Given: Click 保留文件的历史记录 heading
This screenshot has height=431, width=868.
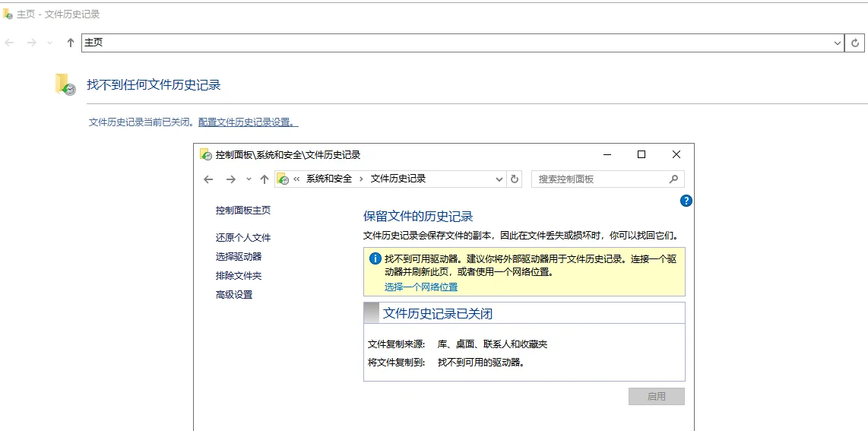Looking at the screenshot, I should pos(418,217).
